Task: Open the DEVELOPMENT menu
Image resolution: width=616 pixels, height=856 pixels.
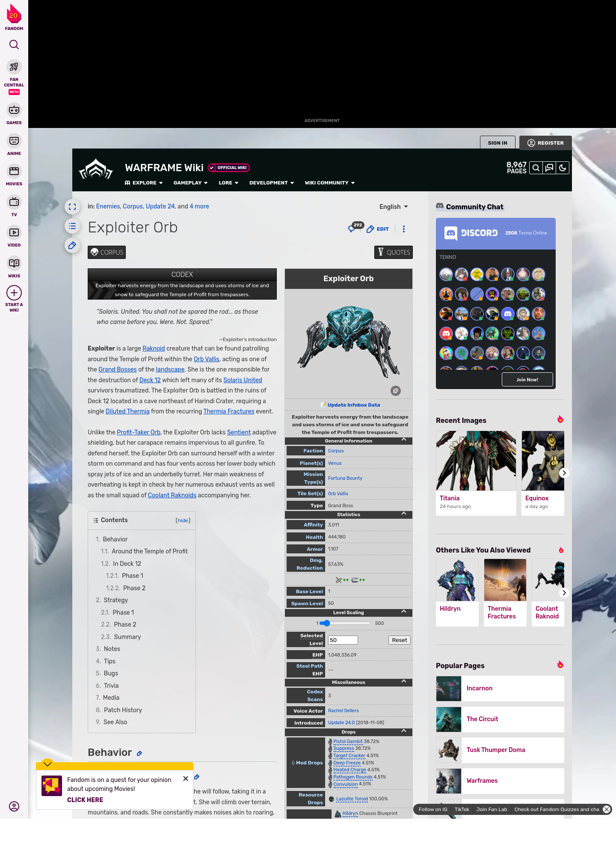Action: click(x=272, y=183)
